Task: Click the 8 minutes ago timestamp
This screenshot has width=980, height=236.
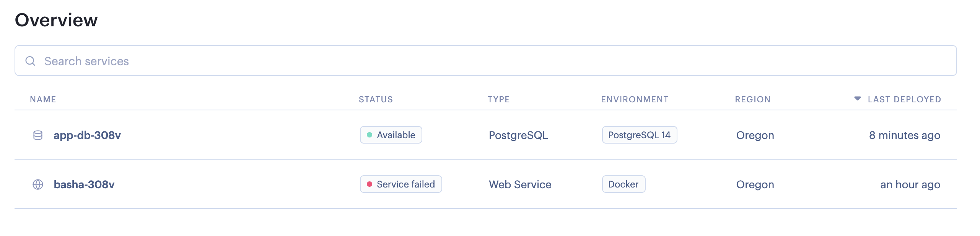Action: click(905, 135)
